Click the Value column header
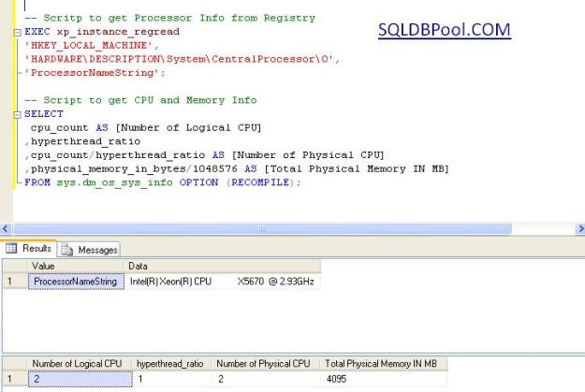 (76, 266)
